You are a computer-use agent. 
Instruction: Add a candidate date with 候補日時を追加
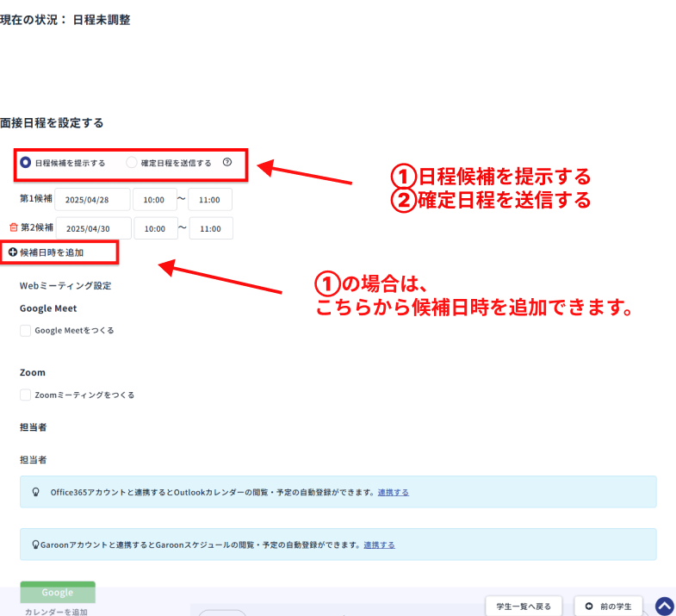pyautogui.click(x=47, y=252)
